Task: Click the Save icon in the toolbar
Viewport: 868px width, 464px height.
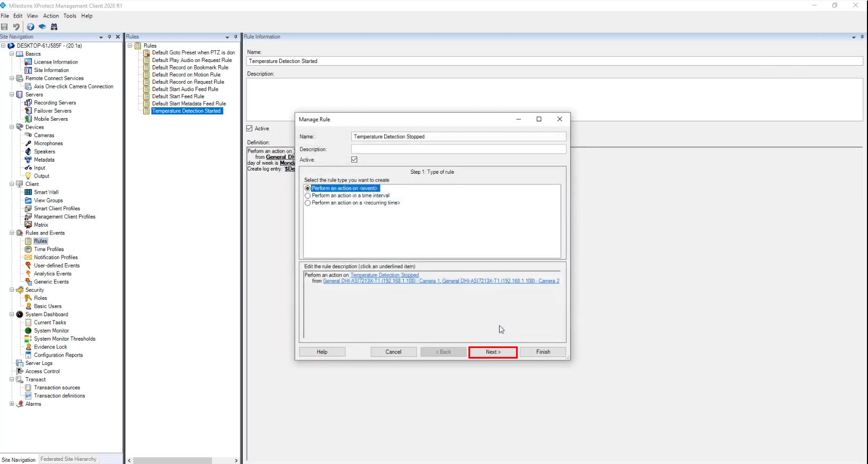Action: tap(5, 27)
